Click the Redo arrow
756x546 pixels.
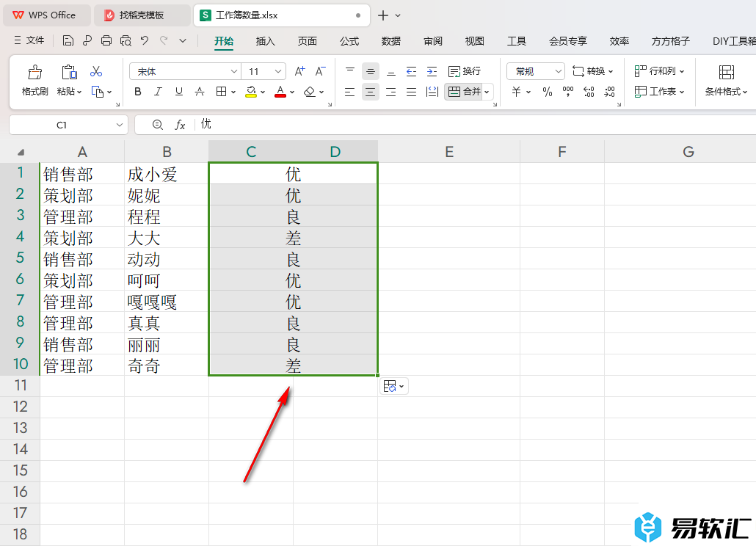coord(164,41)
